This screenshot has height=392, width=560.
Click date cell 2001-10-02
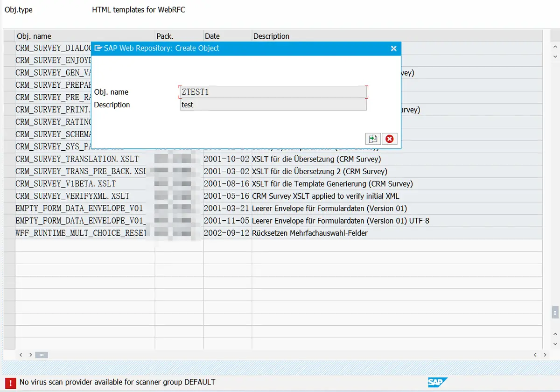[227, 159]
